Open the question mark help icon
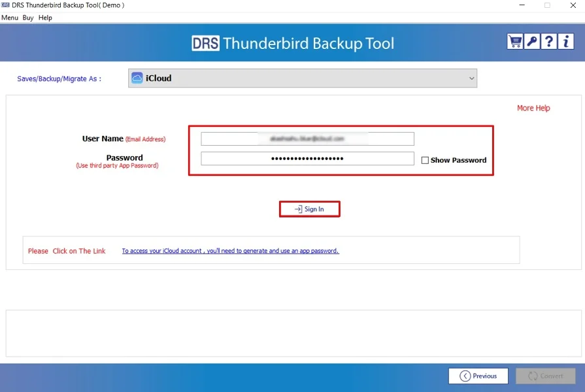Viewport: 585px width, 392px height. (548, 41)
